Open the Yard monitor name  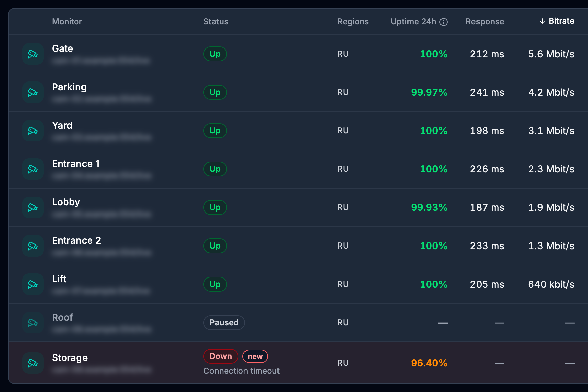click(x=62, y=125)
